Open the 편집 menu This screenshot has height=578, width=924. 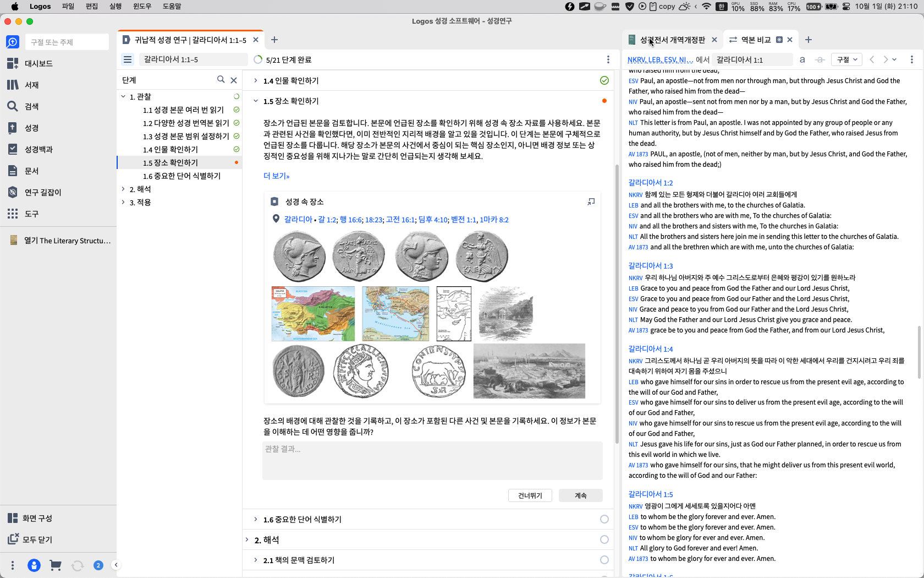coord(91,6)
